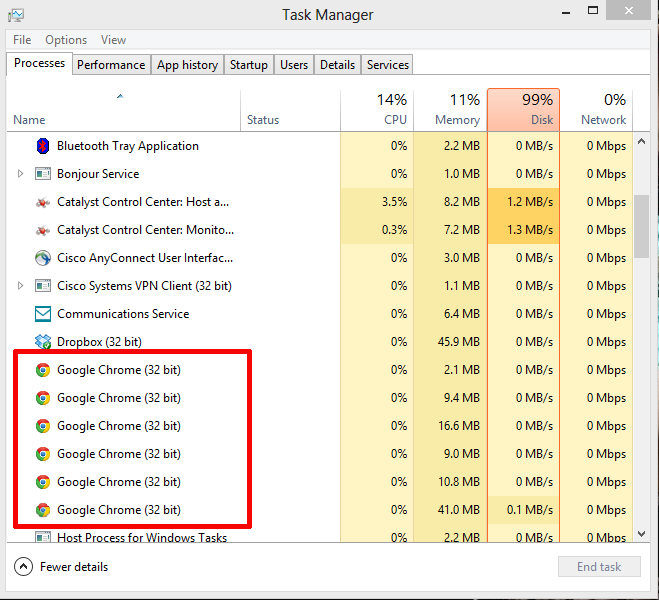Click the Fewer details link
Viewport: 659px width, 600px height.
74,567
